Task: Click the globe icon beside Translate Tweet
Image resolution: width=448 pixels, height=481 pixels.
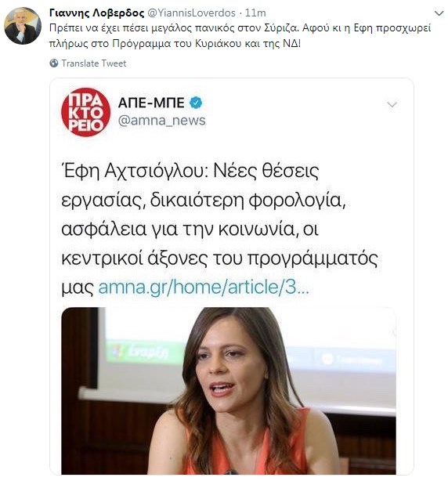Action: [x=54, y=63]
